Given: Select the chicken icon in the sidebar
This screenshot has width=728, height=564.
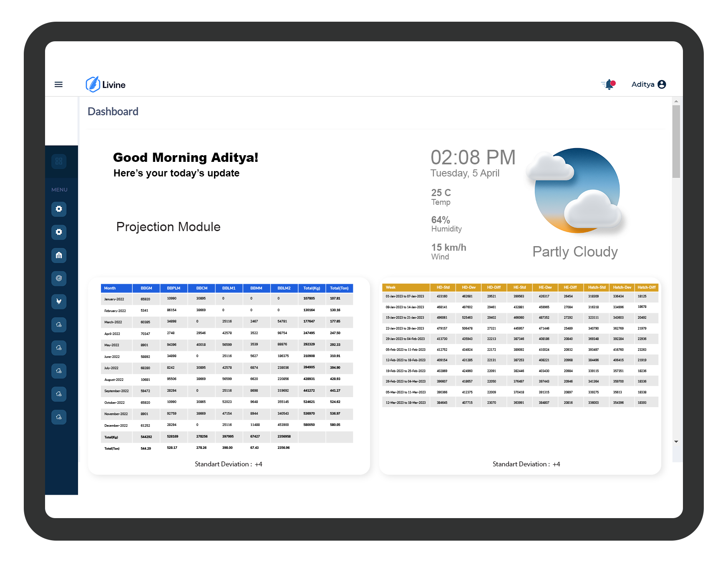Looking at the screenshot, I should 59,302.
